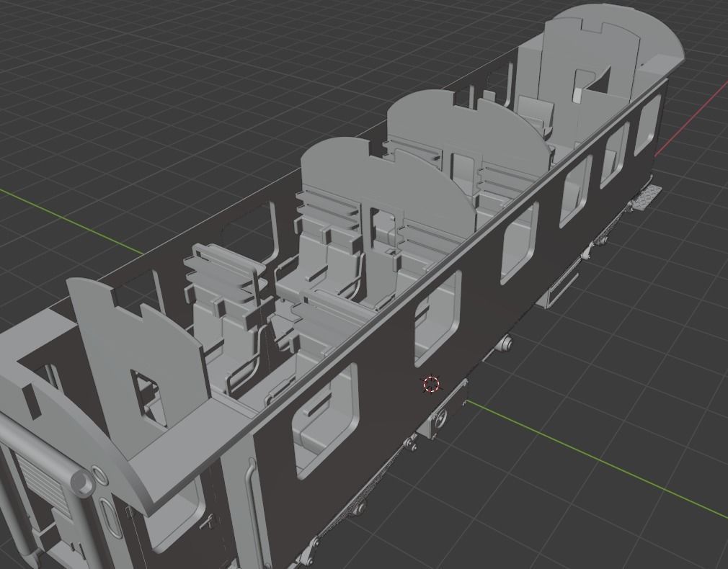Click the textured step plate at the far end
The width and height of the screenshot is (728, 569).
[x=649, y=197]
